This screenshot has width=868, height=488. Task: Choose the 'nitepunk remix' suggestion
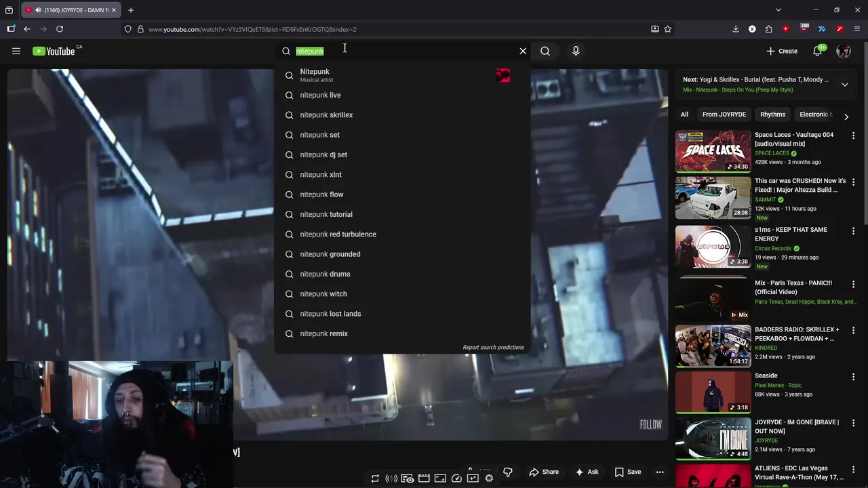[x=402, y=333]
